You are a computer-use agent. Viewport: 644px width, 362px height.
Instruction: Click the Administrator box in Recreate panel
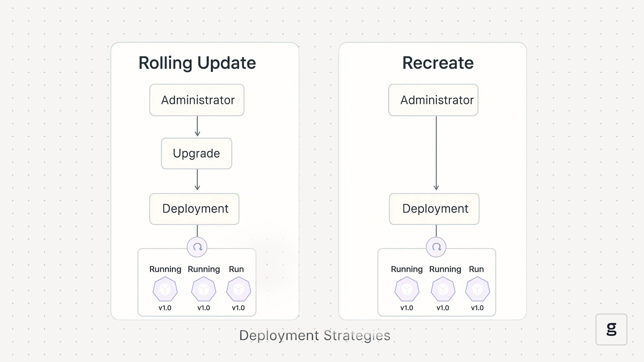tap(433, 100)
